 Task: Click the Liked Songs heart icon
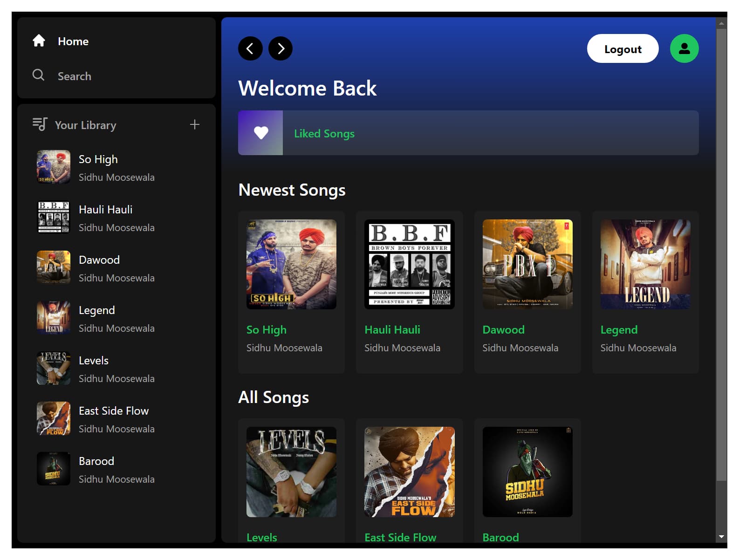click(x=260, y=133)
